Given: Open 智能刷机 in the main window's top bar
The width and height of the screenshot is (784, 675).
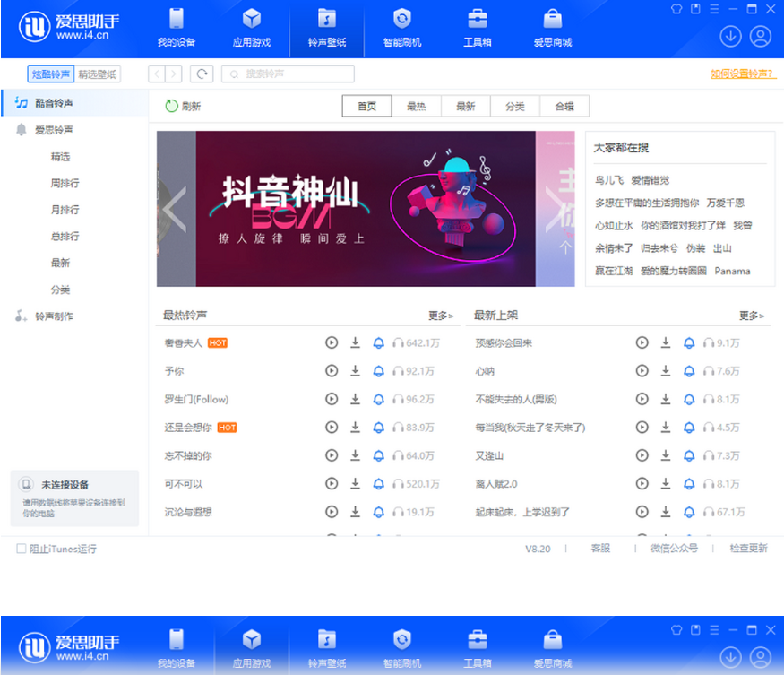Looking at the screenshot, I should click(x=402, y=29).
